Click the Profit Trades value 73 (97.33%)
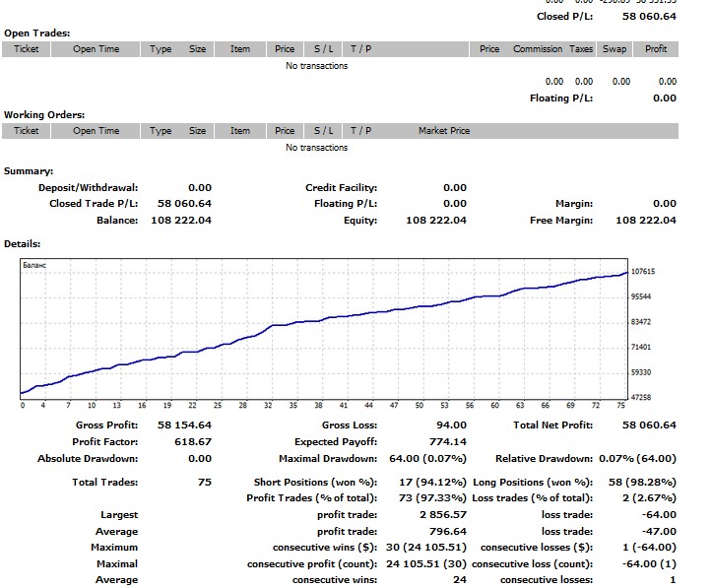 click(432, 498)
